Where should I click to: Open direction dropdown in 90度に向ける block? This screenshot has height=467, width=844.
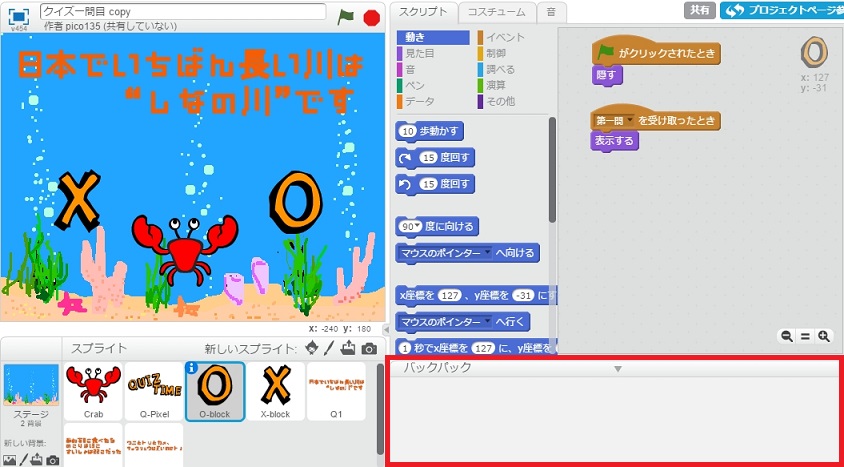[418, 227]
